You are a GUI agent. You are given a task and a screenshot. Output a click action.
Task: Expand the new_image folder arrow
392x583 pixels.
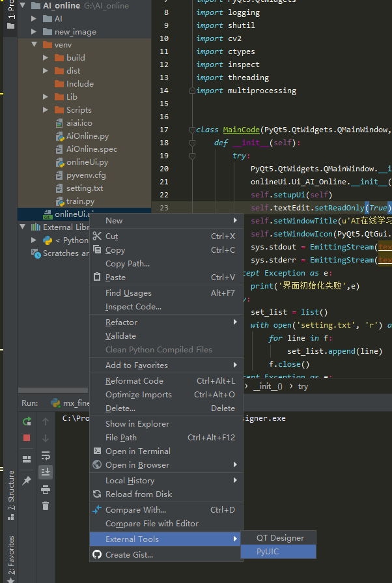[34, 32]
